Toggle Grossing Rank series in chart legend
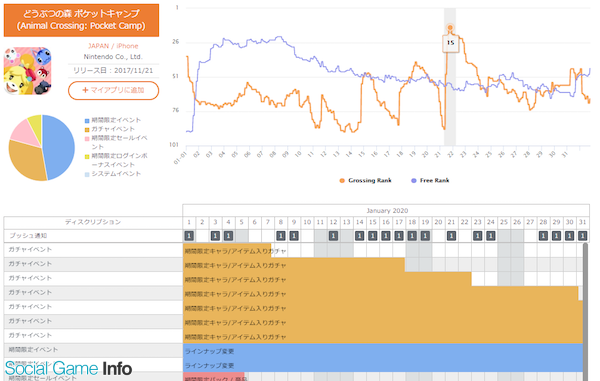The image size is (600, 381). coord(365,181)
